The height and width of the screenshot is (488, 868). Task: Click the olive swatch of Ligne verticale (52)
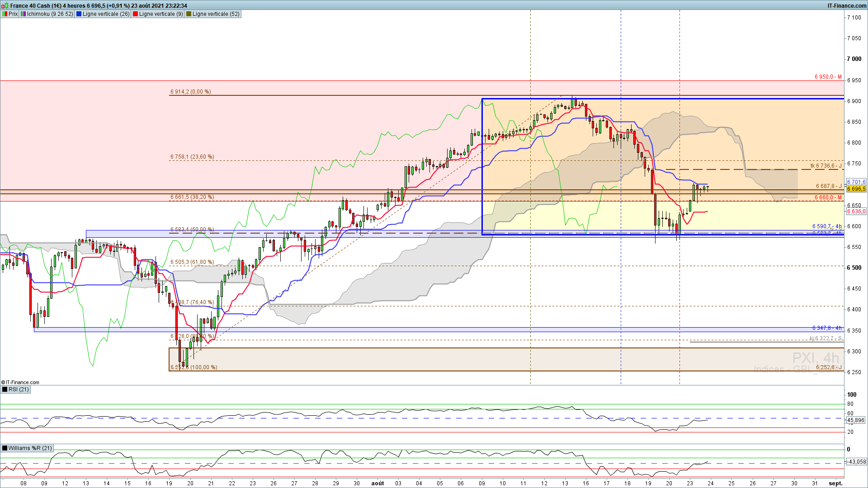189,14
